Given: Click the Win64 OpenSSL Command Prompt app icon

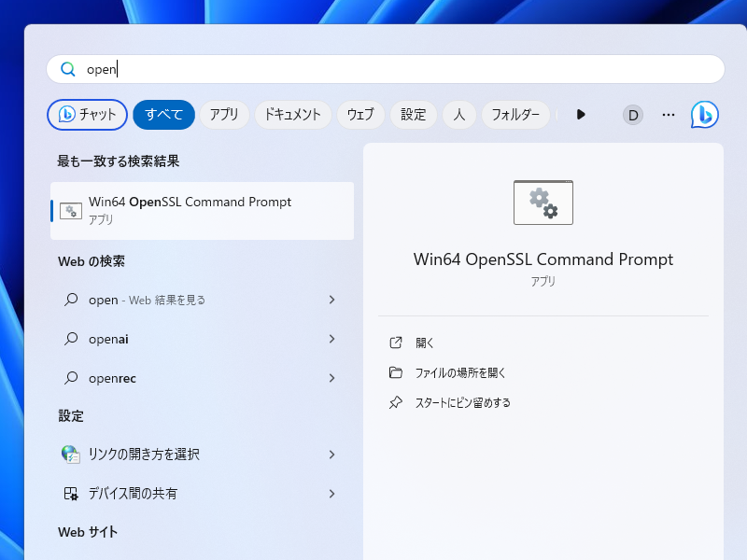Looking at the screenshot, I should tap(71, 209).
